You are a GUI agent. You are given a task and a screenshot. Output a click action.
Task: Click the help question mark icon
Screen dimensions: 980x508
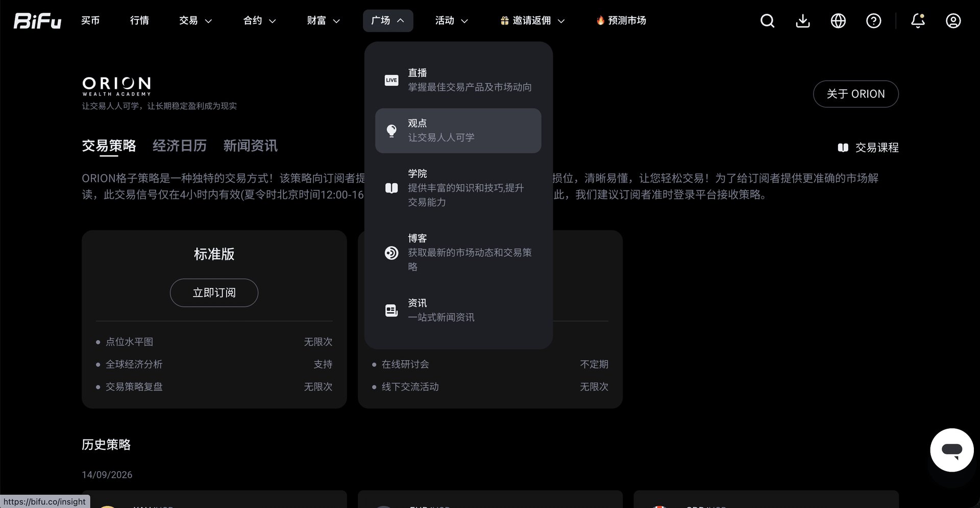(x=874, y=21)
